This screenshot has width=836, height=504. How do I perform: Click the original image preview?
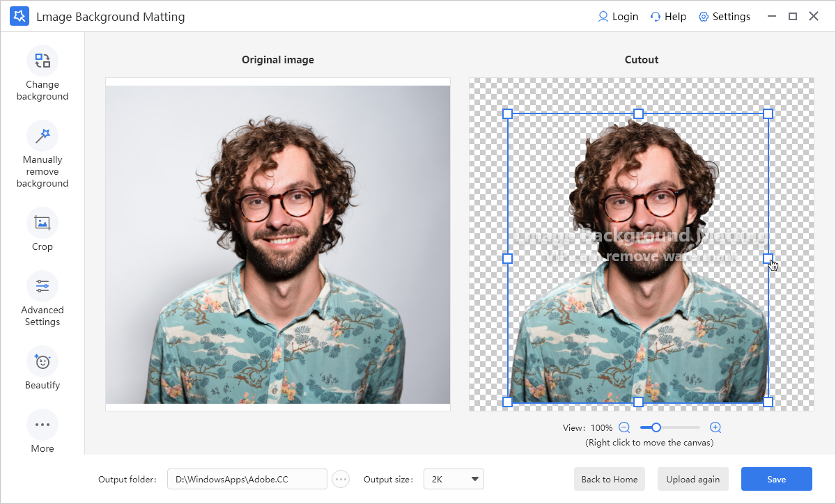click(278, 244)
